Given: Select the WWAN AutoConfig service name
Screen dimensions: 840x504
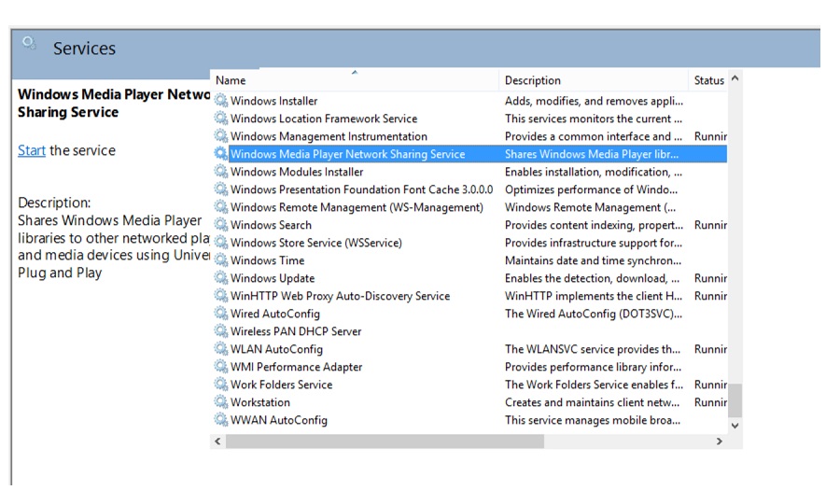Looking at the screenshot, I should (x=278, y=420).
